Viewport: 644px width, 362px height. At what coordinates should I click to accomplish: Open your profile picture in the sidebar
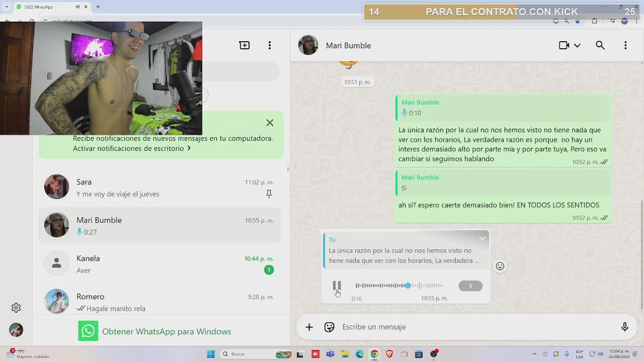coord(16,330)
